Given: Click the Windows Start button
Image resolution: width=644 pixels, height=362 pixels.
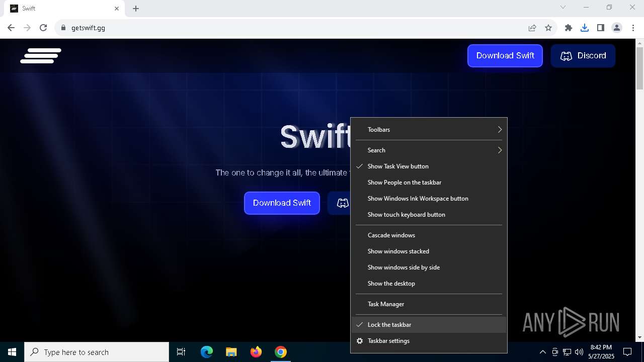Looking at the screenshot, I should 12,352.
